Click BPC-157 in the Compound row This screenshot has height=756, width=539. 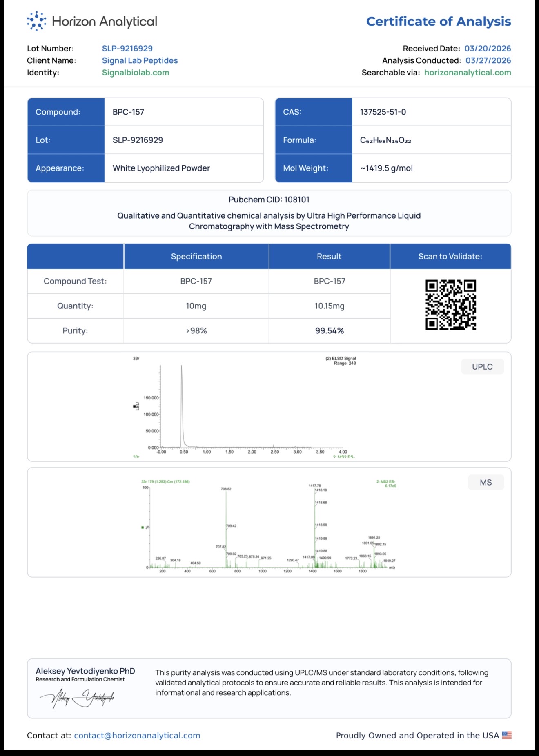click(128, 112)
